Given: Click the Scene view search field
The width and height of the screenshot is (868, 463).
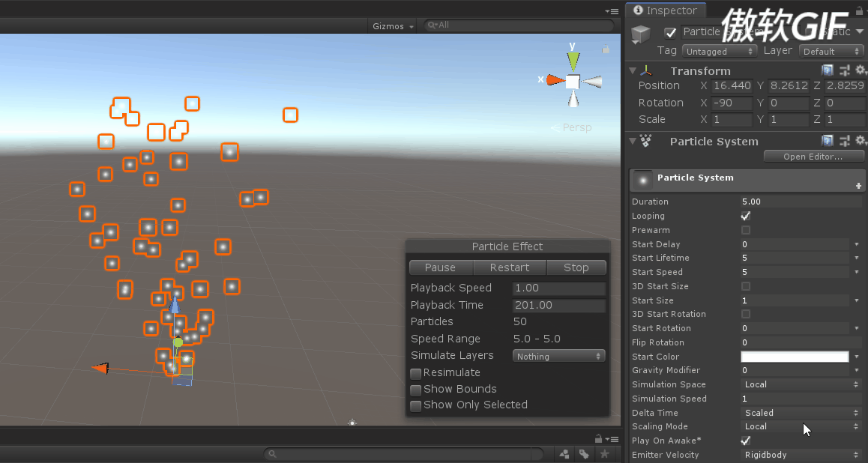Looking at the screenshot, I should point(519,25).
